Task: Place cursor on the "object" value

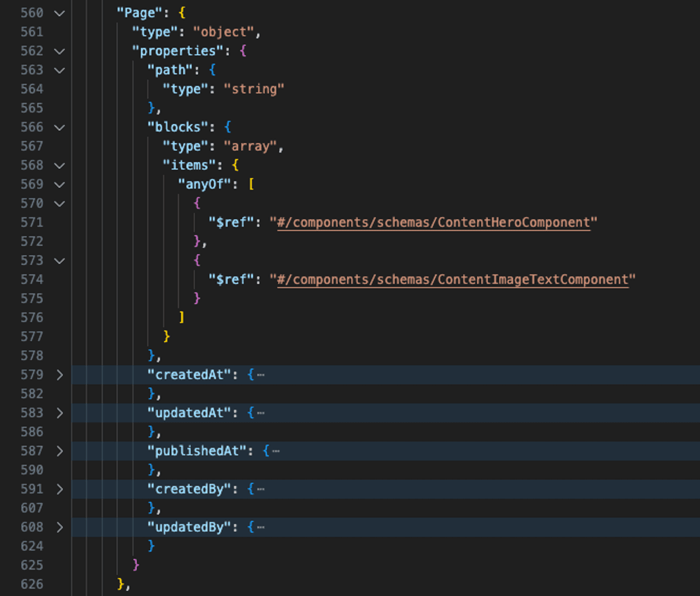Action: [224, 32]
